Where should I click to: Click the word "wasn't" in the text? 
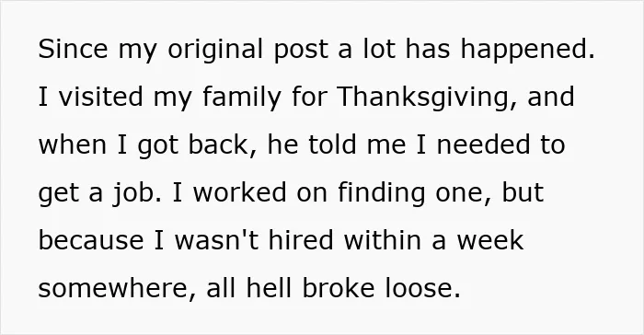tap(216, 240)
